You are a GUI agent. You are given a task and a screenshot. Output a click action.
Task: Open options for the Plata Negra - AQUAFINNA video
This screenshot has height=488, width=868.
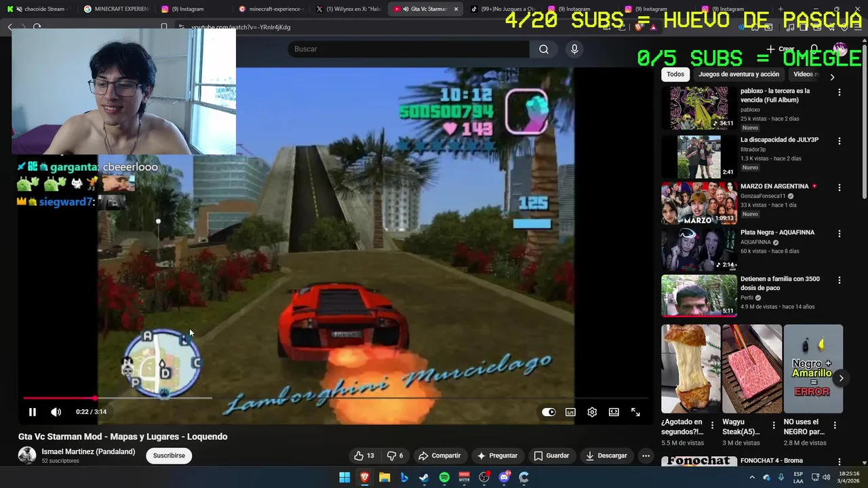click(x=840, y=233)
